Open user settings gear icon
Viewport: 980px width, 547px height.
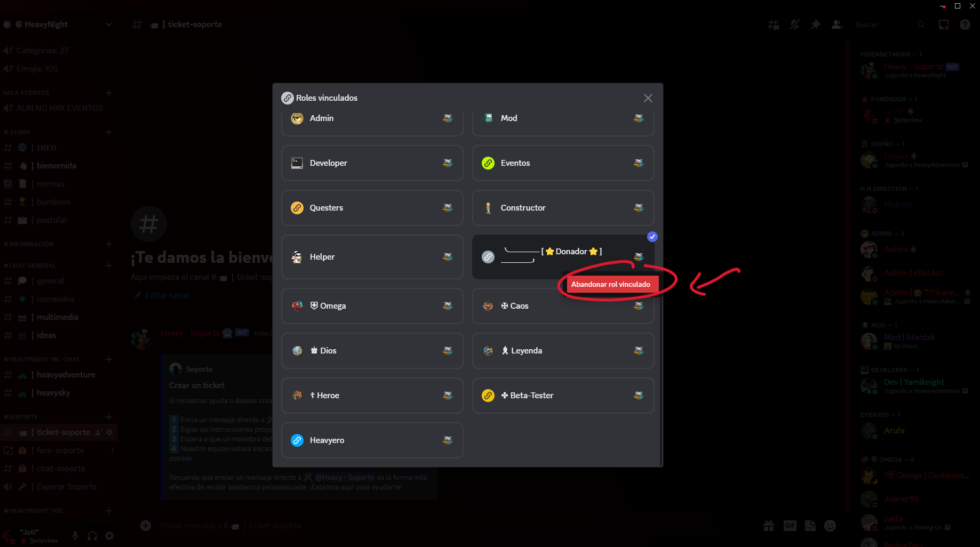click(109, 536)
